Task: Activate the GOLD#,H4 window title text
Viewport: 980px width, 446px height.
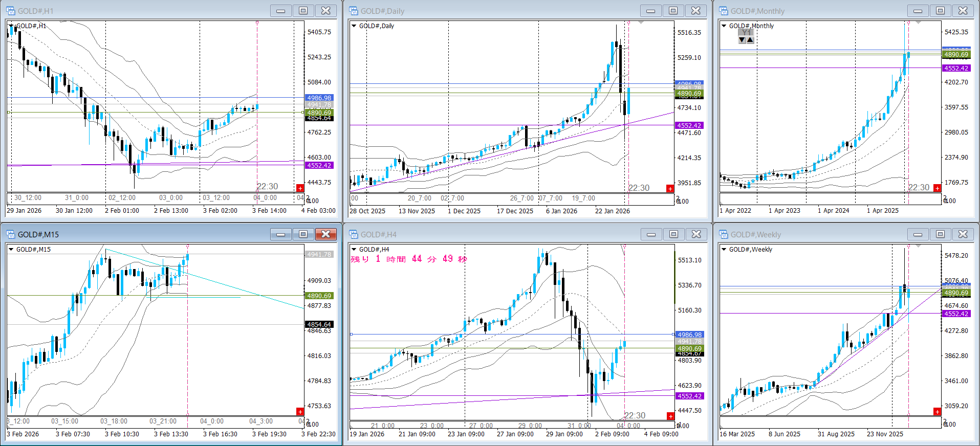Action: pos(378,235)
